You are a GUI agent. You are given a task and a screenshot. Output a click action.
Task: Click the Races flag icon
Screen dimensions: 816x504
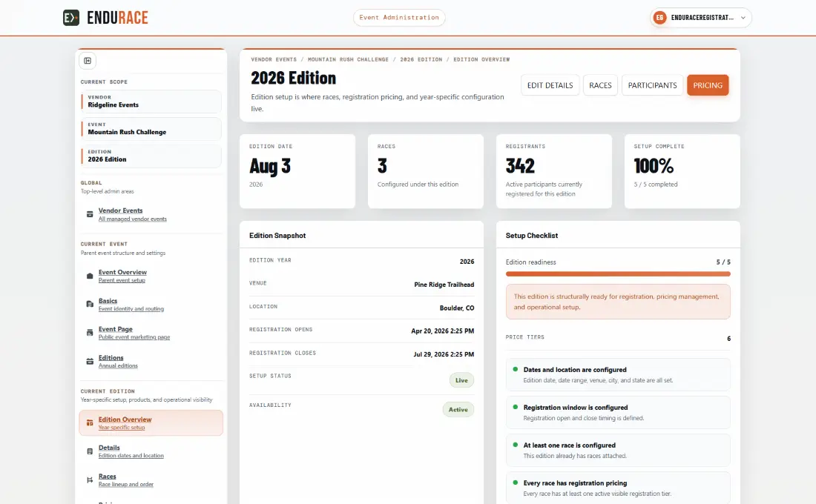click(x=90, y=480)
